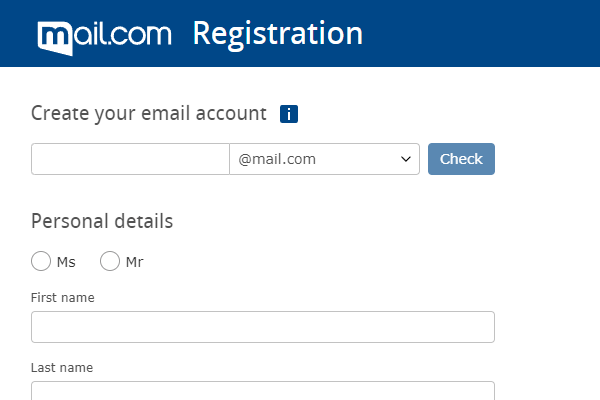
Task: Click the "Mr" label text
Action: 135,262
